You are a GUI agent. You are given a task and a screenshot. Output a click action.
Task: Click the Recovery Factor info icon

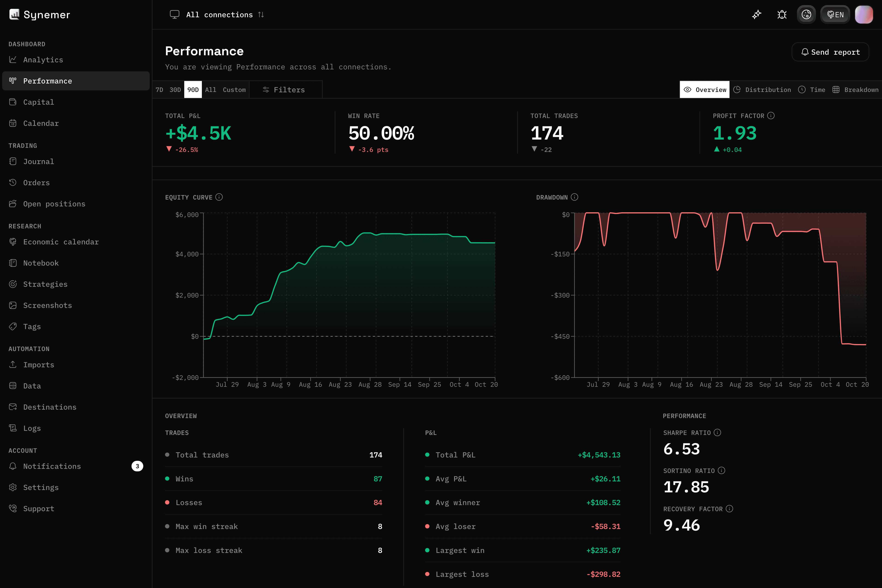[x=729, y=509]
